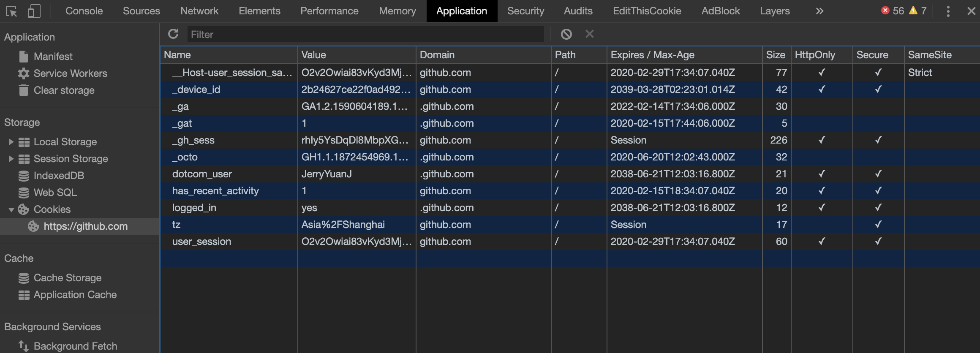Screen dimensions: 980x353
Task: Select the _ga cookie name
Action: coord(180,106)
